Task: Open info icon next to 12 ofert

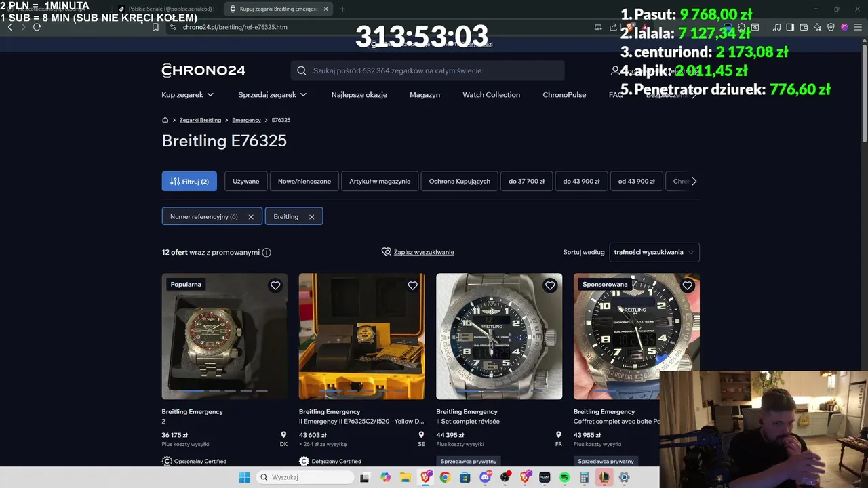Action: pos(267,252)
